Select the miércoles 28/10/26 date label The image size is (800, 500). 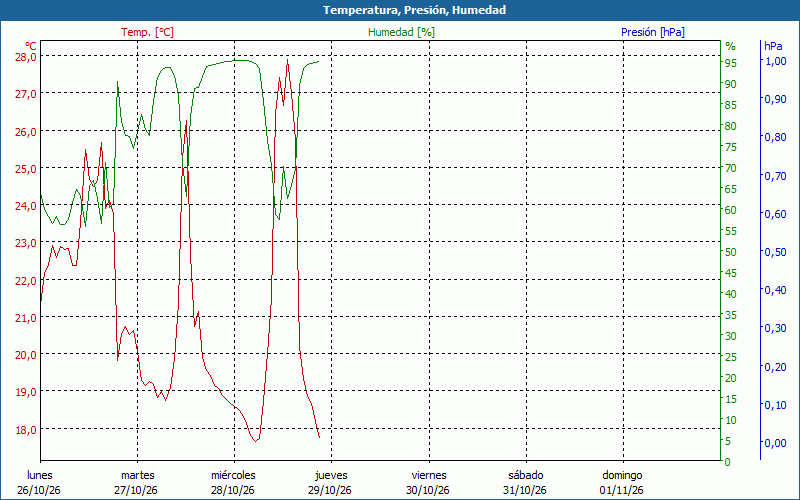click(x=233, y=483)
